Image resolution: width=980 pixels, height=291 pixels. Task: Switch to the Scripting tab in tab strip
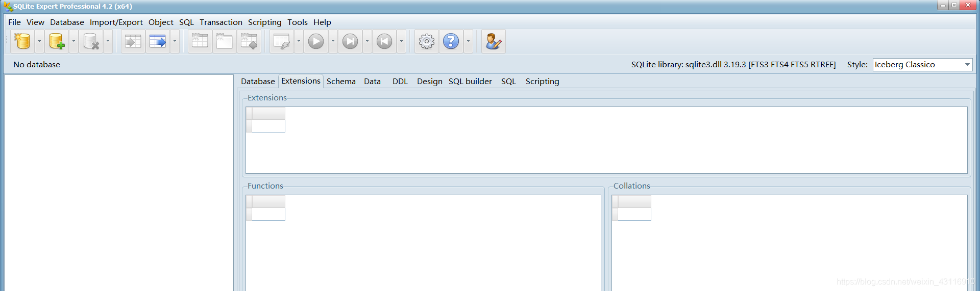(x=542, y=82)
